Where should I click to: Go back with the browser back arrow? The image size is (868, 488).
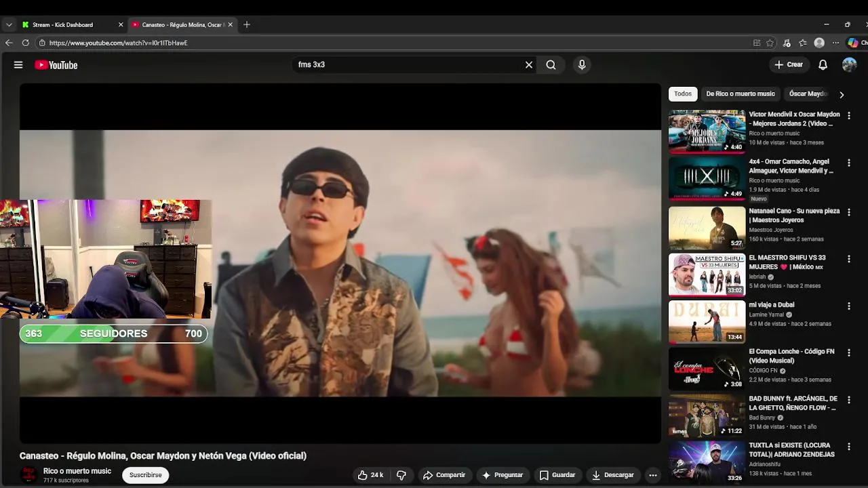coord(9,43)
